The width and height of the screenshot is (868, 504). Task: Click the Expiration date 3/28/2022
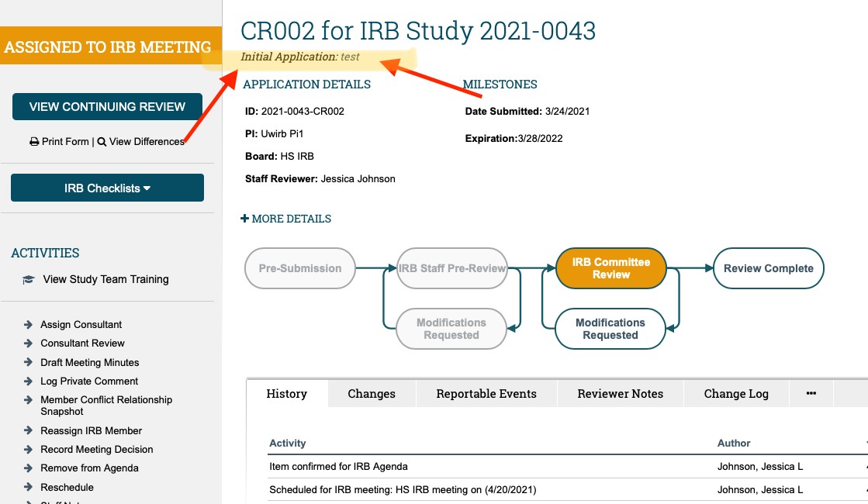point(540,138)
